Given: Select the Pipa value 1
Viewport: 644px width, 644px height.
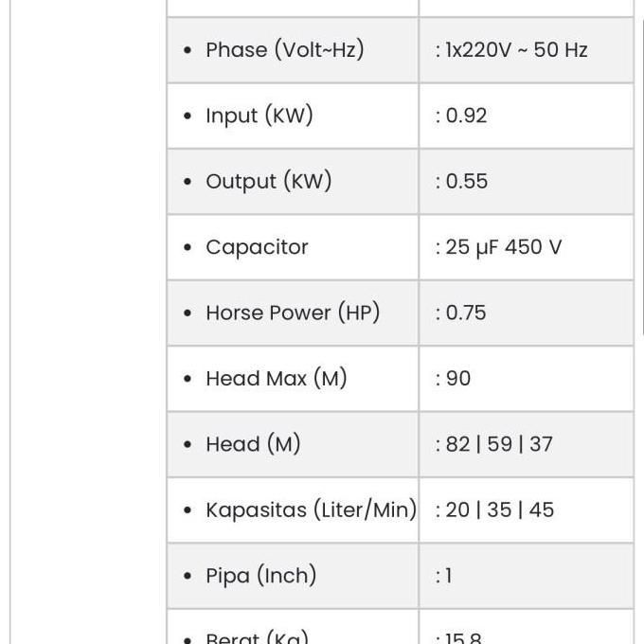Looking at the screenshot, I should (x=447, y=576).
